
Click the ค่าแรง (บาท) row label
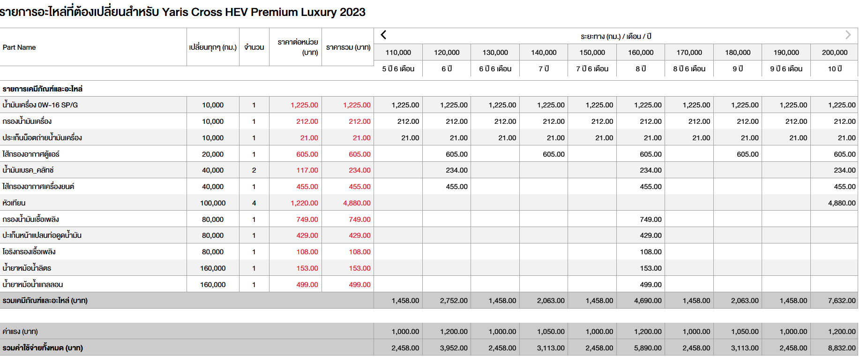20,332
